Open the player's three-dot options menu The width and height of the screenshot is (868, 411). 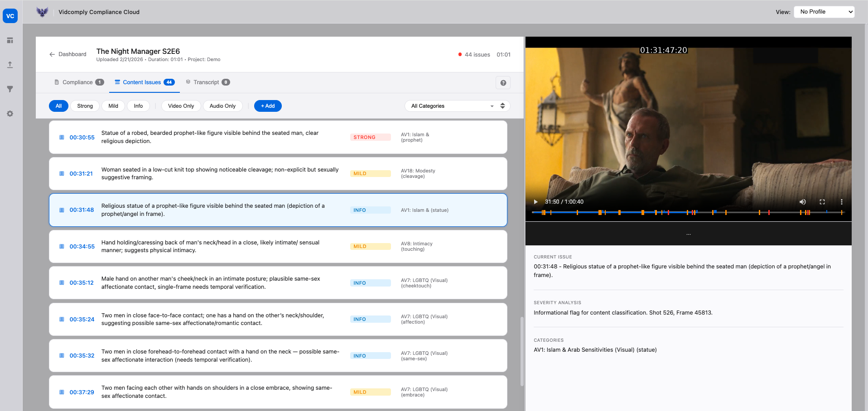tap(842, 202)
